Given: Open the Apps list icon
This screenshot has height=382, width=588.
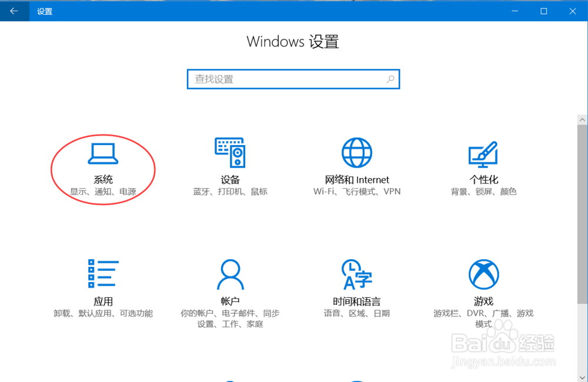Looking at the screenshot, I should click(103, 274).
